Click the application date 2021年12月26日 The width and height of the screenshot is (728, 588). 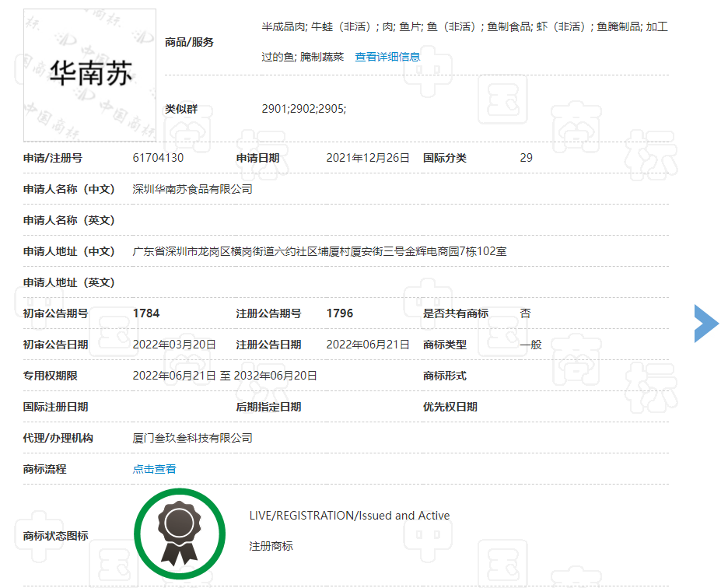click(368, 158)
